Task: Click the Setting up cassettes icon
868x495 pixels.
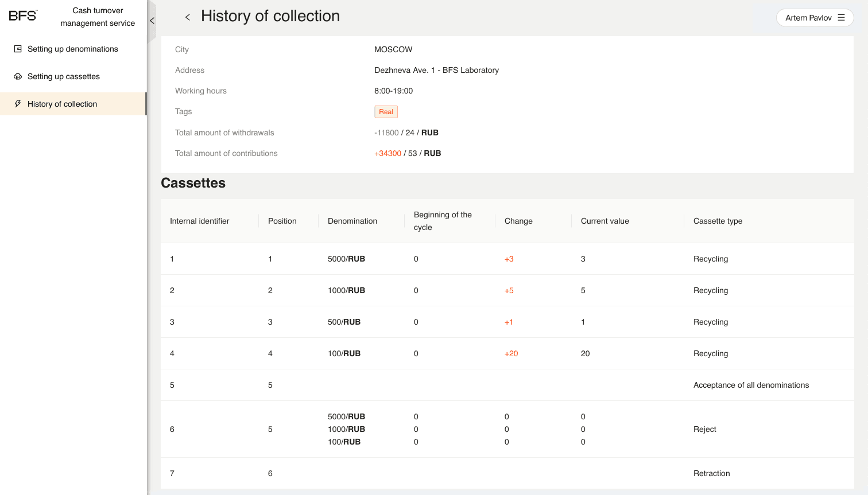Action: [18, 76]
